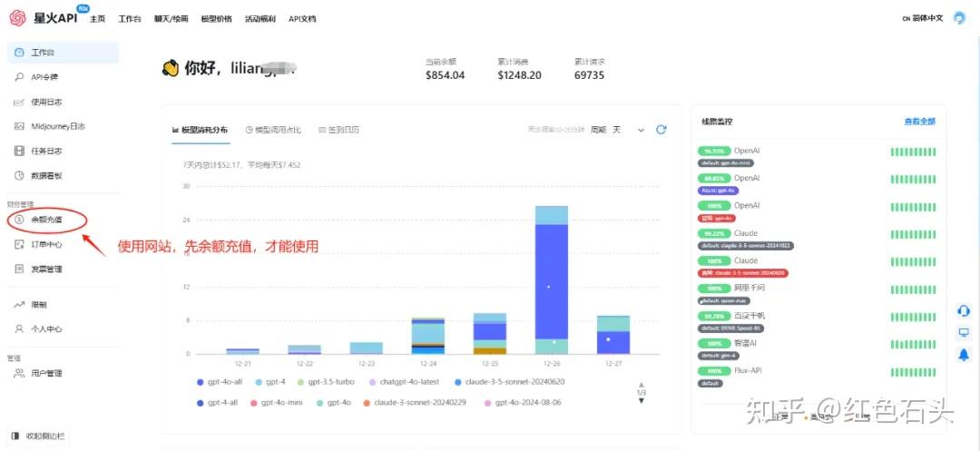The width and height of the screenshot is (980, 451).
Task: Click the 任务日志 sidebar icon
Action: [19, 151]
